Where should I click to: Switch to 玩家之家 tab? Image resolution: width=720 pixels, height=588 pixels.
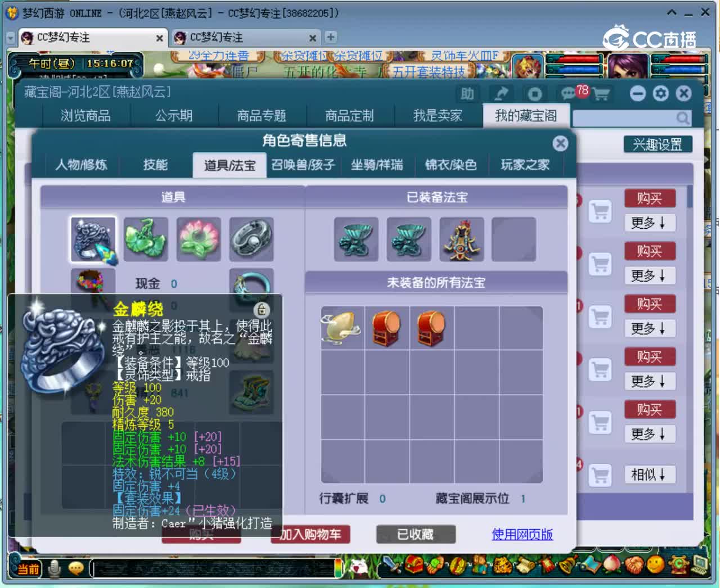coord(525,165)
